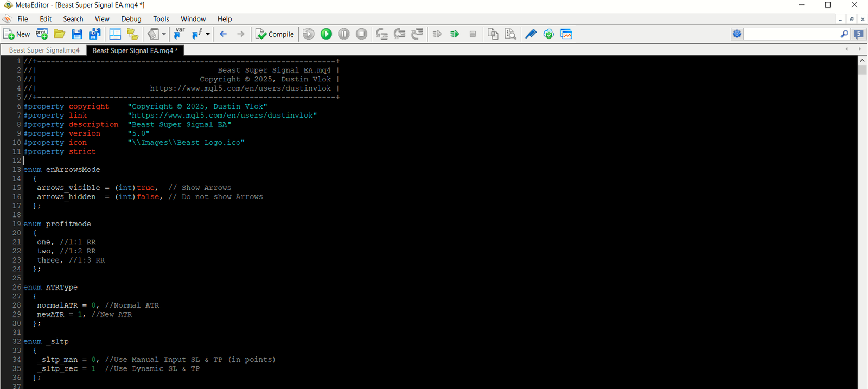This screenshot has width=868, height=389.
Task: Click the find in files magnifier document icon
Action: point(510,34)
